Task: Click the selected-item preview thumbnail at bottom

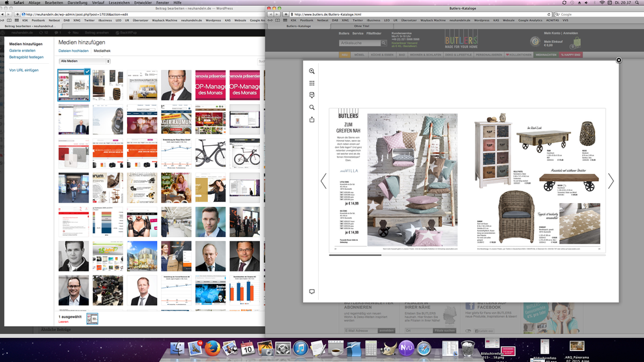Action: (x=93, y=318)
